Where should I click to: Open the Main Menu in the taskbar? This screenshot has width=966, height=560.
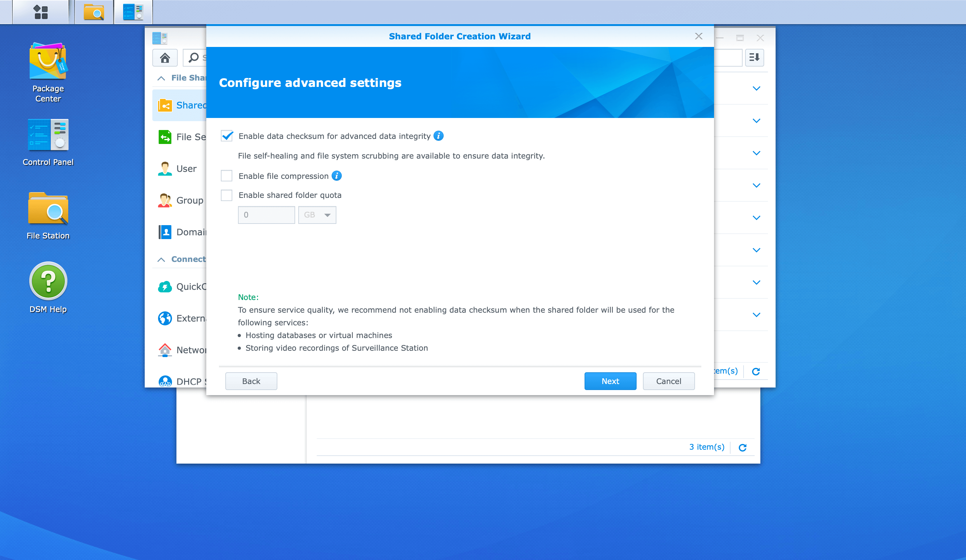pos(41,12)
